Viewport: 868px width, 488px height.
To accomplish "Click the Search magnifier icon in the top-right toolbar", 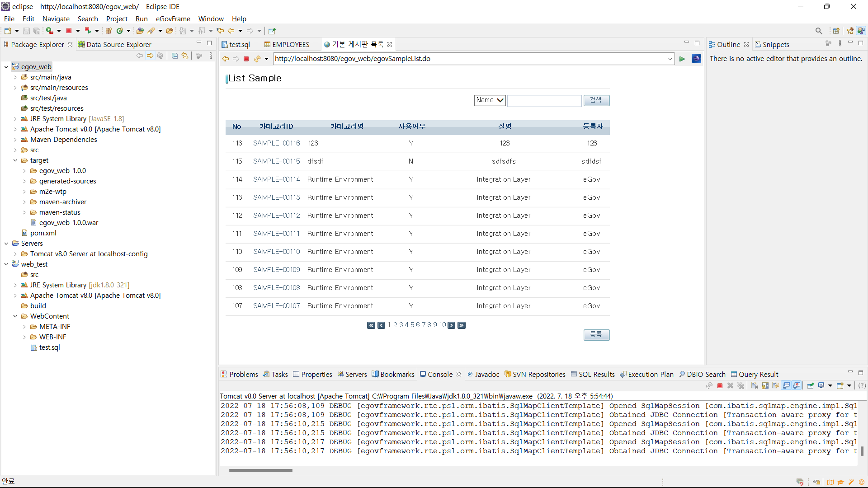I will 819,31.
